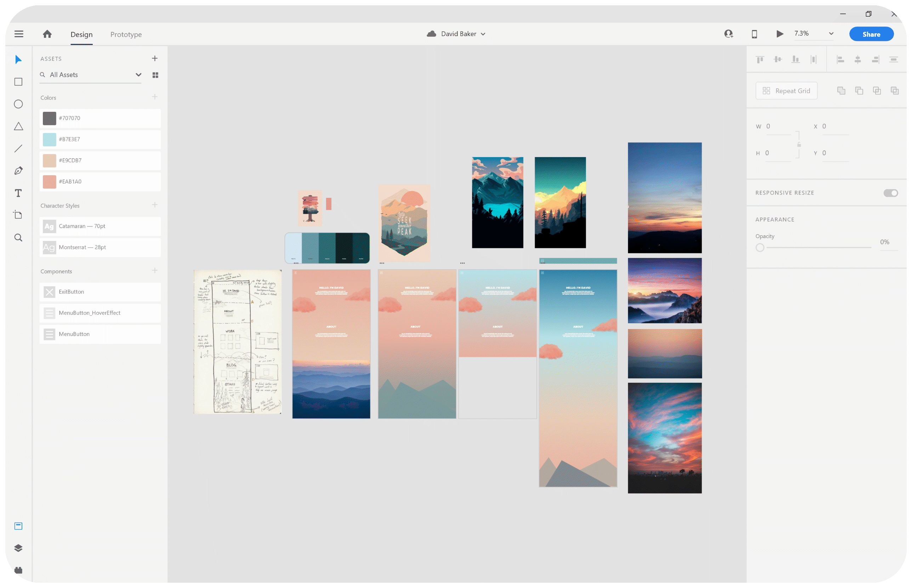912x588 pixels.
Task: Select the Vector tool
Action: point(18,169)
